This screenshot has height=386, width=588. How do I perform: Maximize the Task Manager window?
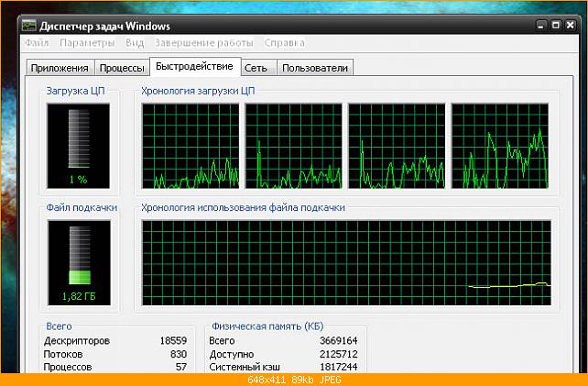click(x=556, y=26)
